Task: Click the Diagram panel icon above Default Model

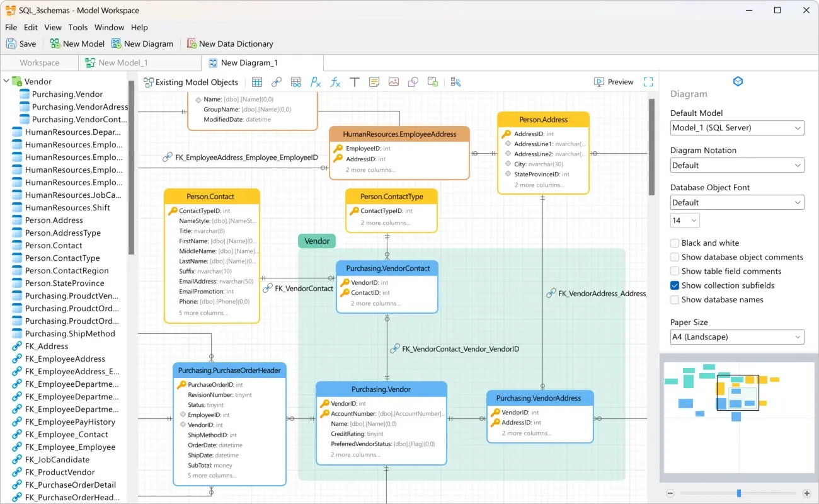Action: 737,81
